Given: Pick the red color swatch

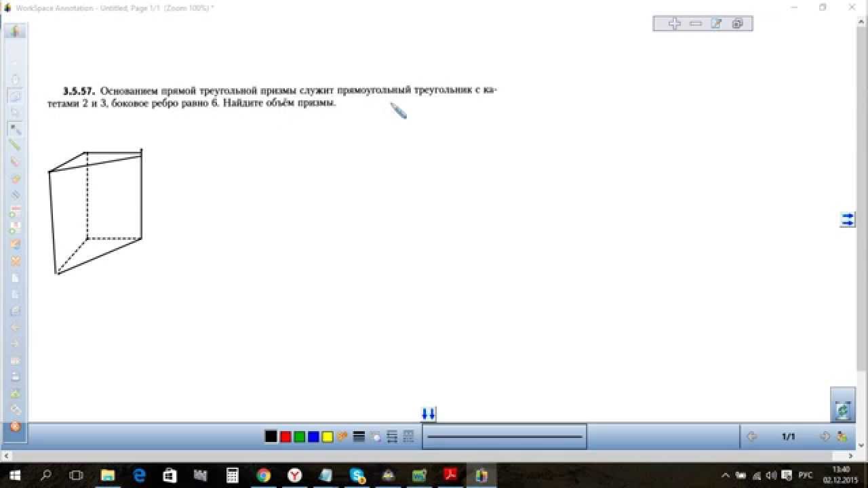Looking at the screenshot, I should pyautogui.click(x=285, y=436).
